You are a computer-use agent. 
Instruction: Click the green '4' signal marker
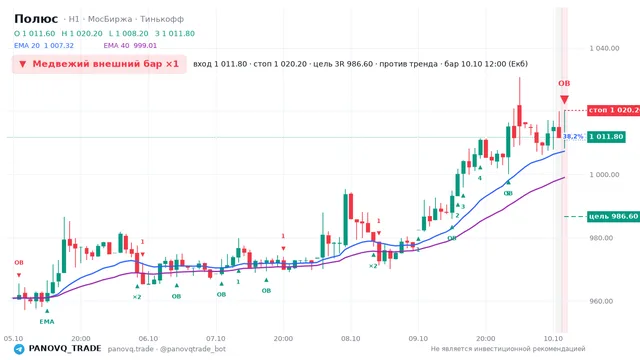[480, 178]
